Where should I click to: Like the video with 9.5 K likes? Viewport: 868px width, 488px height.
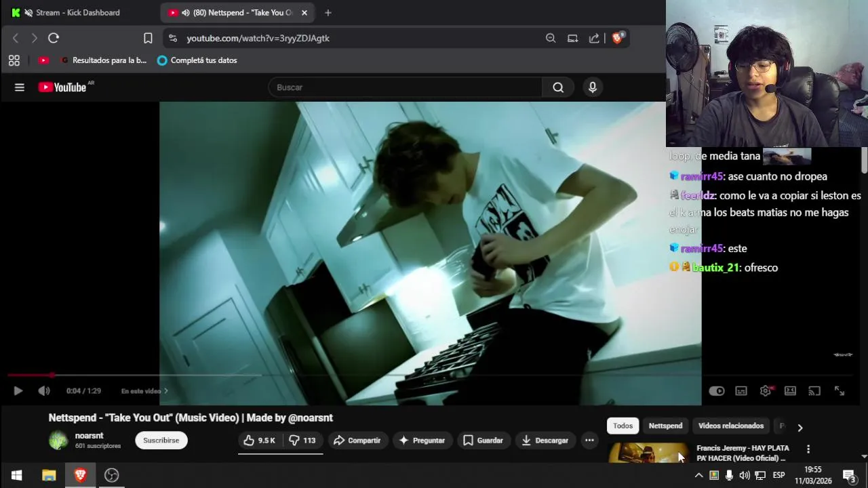click(260, 441)
